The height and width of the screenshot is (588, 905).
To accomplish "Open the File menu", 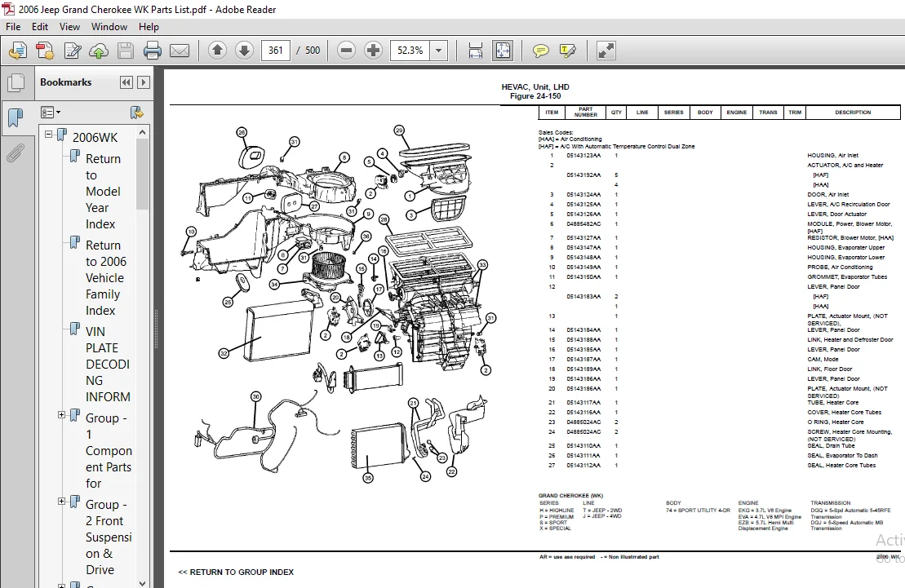I will coord(13,27).
